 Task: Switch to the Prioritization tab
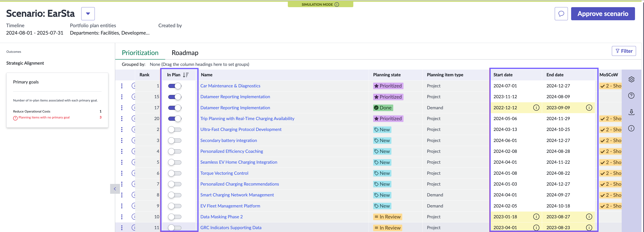[x=140, y=53]
